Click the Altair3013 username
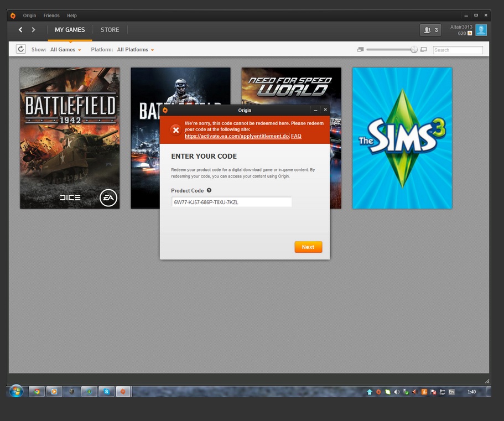The height and width of the screenshot is (421, 504). tap(461, 27)
